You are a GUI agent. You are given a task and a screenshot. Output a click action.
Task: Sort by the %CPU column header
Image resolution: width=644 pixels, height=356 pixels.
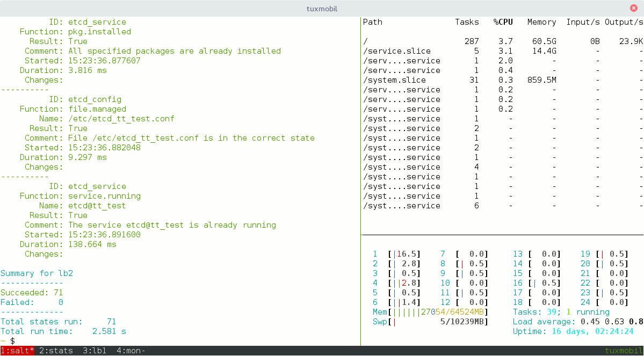503,22
